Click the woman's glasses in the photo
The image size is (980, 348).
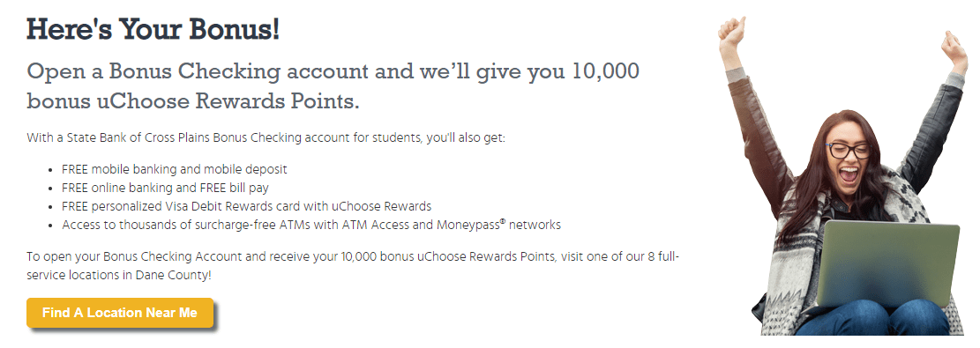tap(848, 150)
